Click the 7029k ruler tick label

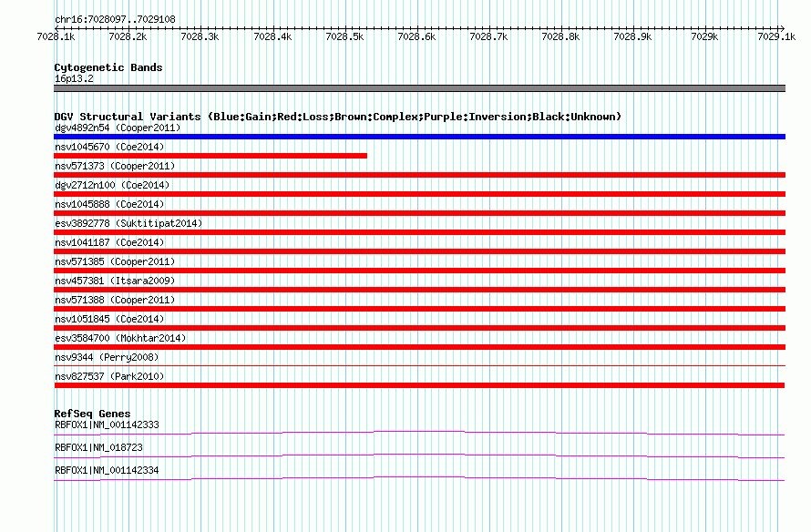point(704,36)
